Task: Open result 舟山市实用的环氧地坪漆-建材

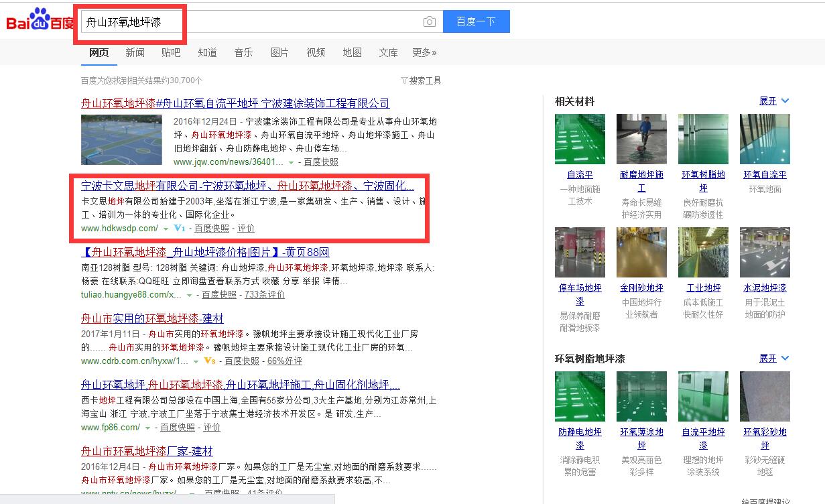Action: [x=152, y=318]
